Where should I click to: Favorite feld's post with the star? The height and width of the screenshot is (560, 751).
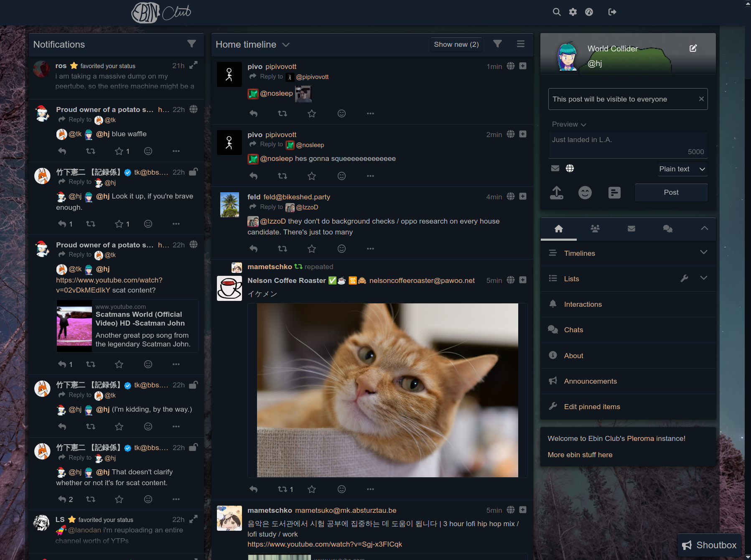pos(312,249)
